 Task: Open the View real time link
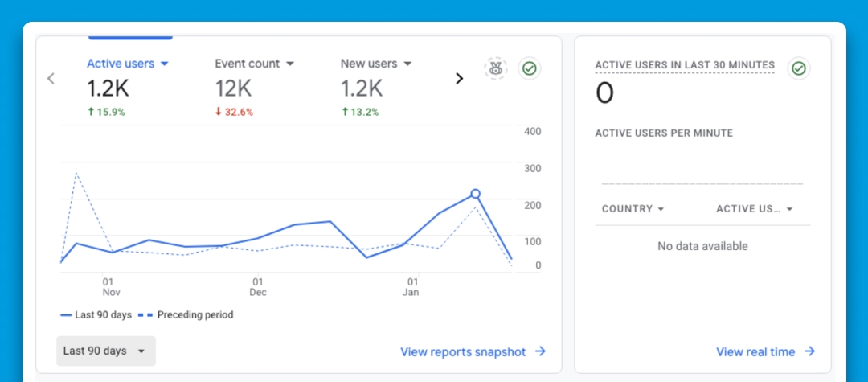click(x=755, y=351)
